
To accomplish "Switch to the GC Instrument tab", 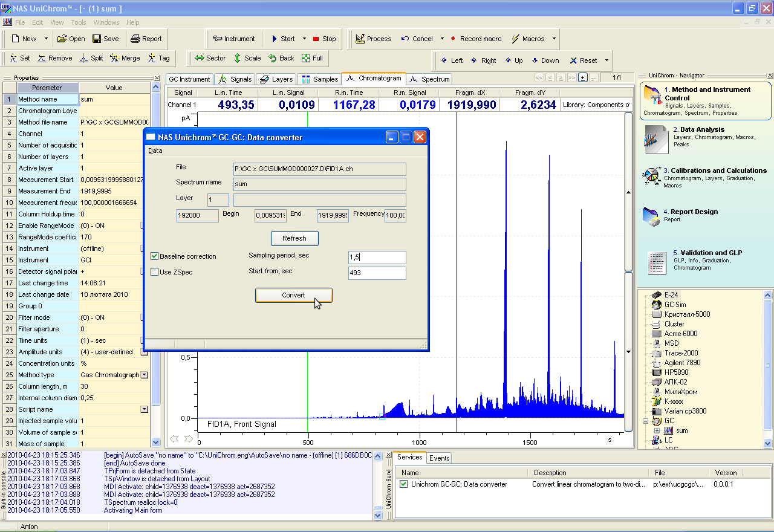I will coord(189,79).
